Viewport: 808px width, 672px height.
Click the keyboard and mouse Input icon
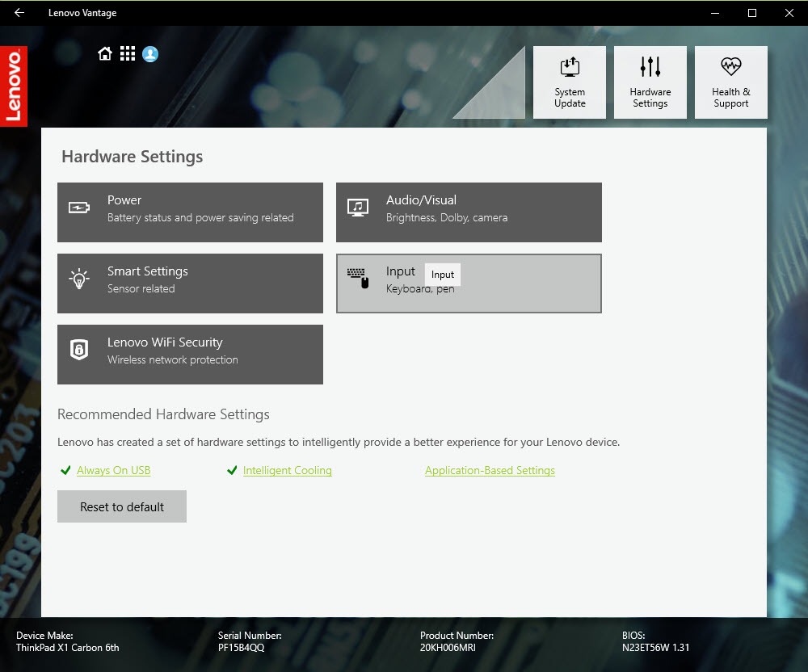pos(357,278)
